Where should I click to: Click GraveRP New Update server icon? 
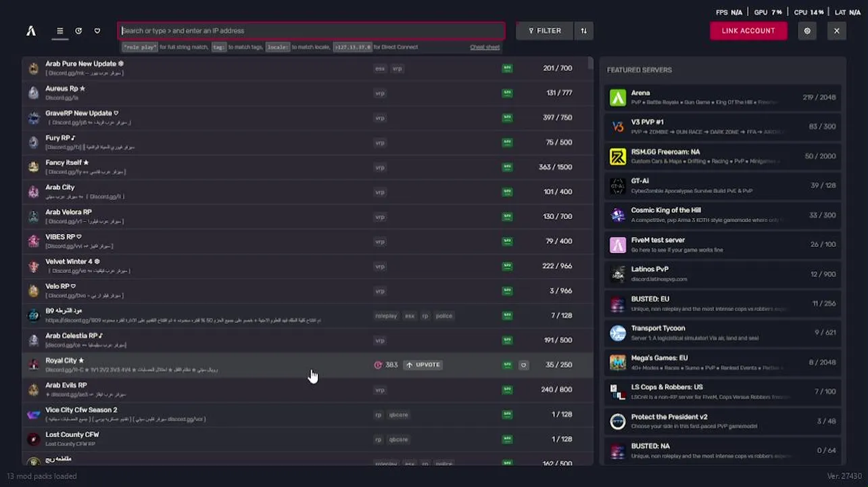[x=34, y=118]
